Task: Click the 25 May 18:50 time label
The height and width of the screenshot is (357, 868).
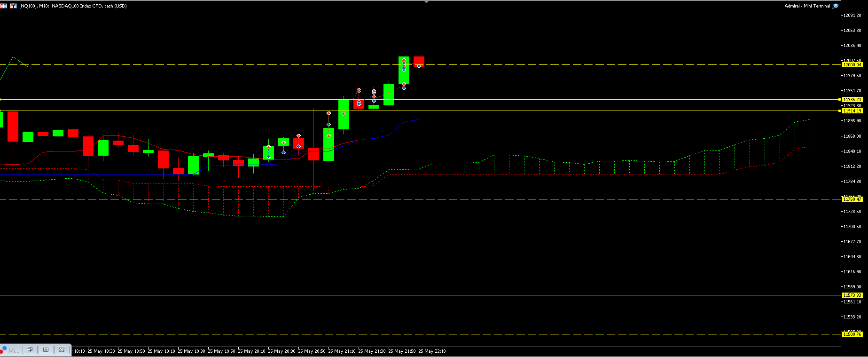Action: 132,351
